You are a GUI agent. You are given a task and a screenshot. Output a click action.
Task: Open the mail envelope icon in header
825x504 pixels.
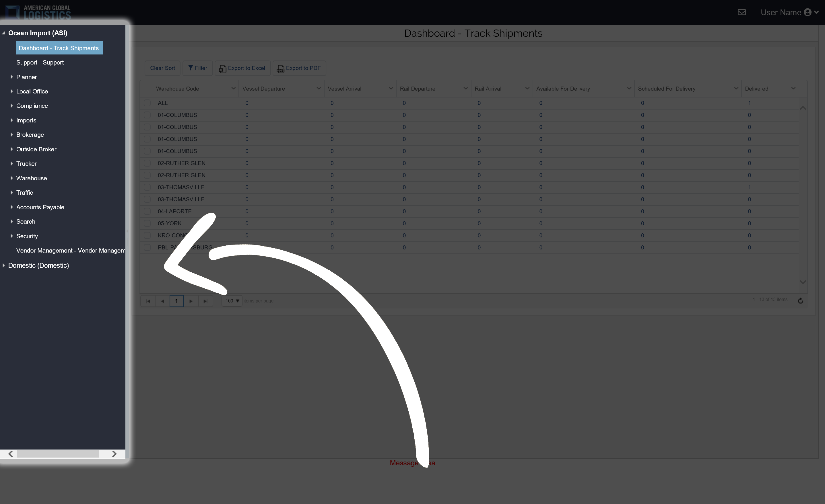click(741, 12)
